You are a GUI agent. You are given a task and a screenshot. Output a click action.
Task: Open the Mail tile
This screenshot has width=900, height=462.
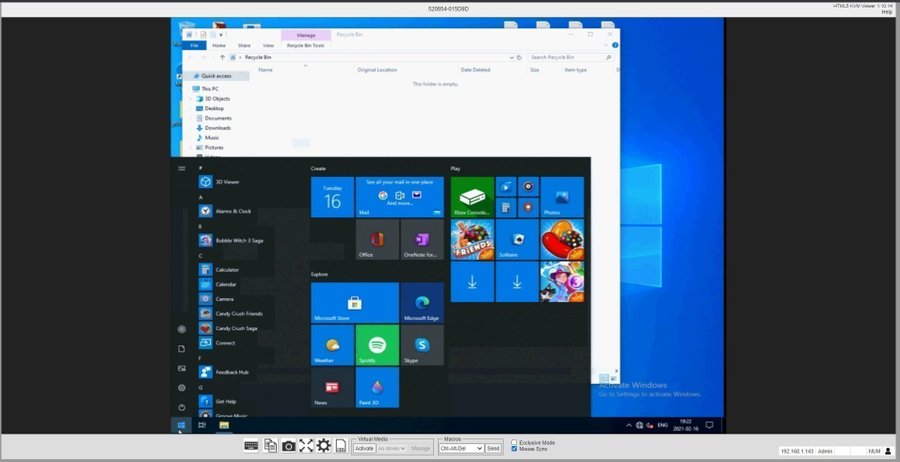399,197
